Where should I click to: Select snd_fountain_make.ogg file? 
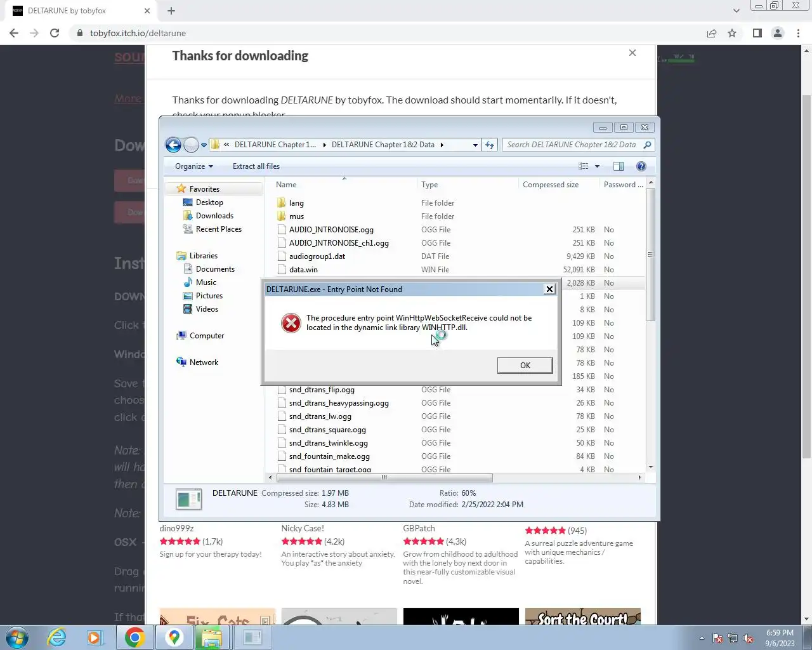pyautogui.click(x=329, y=456)
